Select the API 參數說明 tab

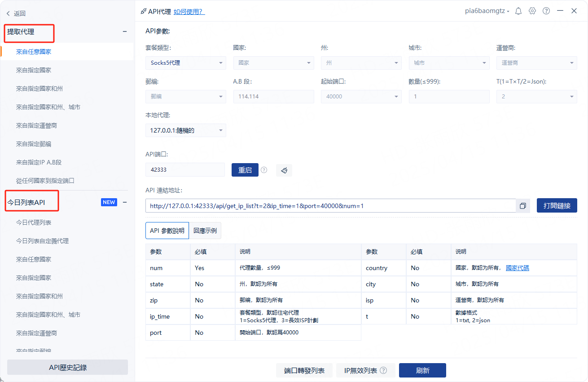click(167, 231)
